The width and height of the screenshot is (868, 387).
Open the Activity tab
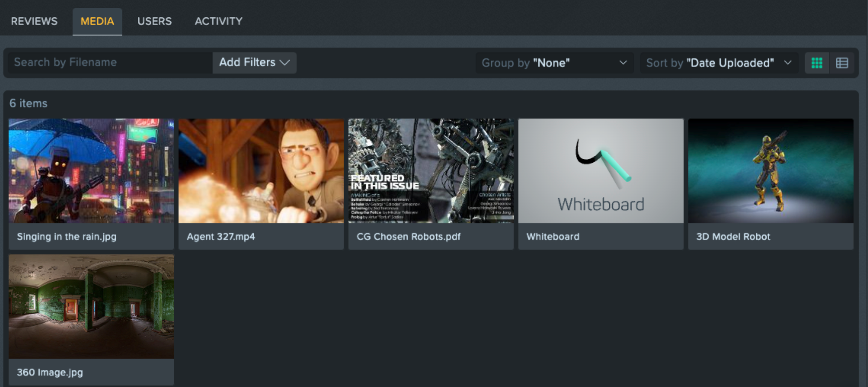pyautogui.click(x=219, y=21)
